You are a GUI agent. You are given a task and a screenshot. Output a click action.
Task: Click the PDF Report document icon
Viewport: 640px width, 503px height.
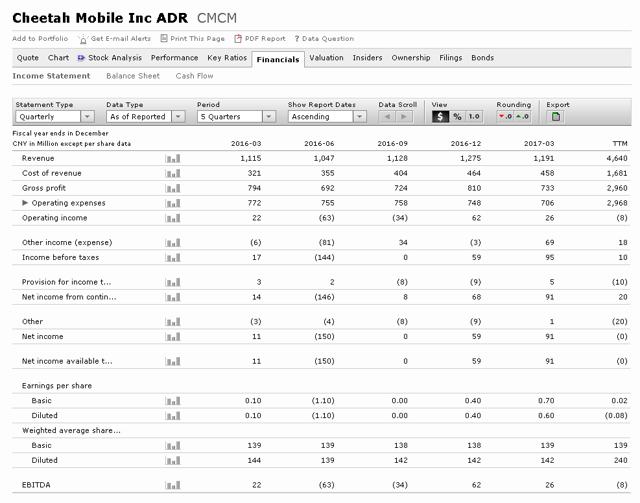[x=238, y=39]
